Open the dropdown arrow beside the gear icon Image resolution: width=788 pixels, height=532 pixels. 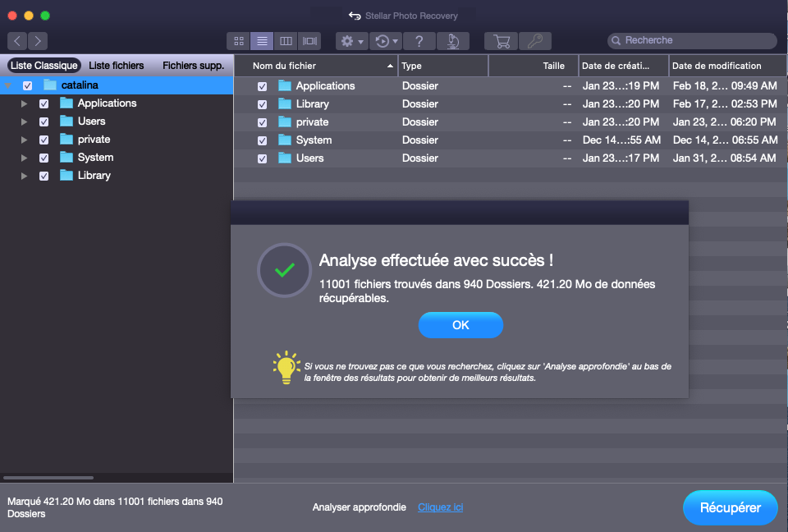pyautogui.click(x=360, y=42)
